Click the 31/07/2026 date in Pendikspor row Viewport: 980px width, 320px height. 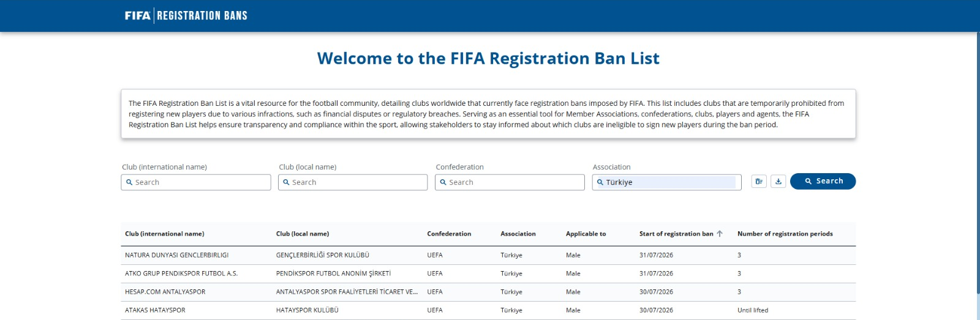656,273
